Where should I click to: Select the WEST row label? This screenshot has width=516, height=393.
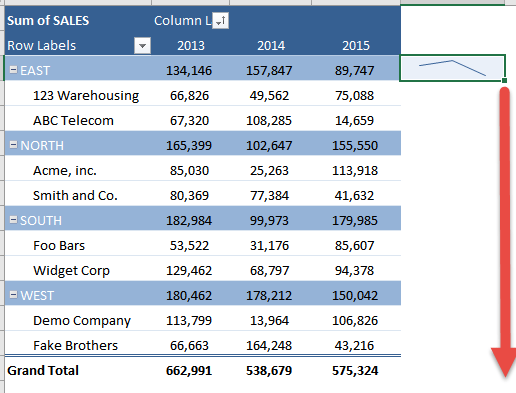tap(37, 296)
